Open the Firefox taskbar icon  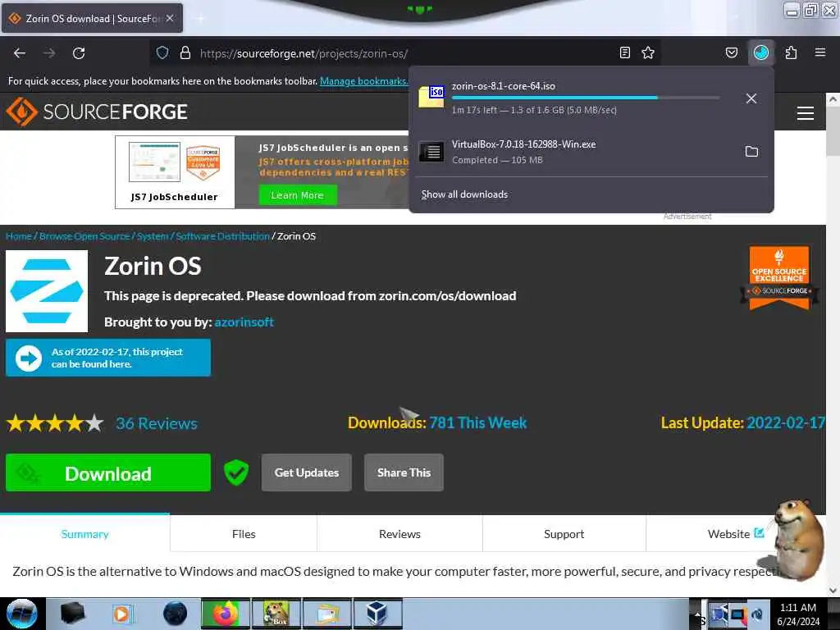coord(226,614)
